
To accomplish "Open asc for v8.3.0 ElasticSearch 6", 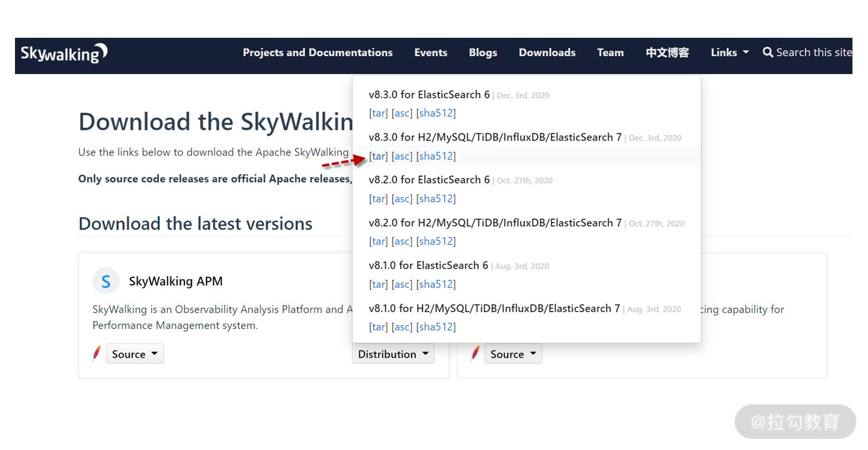I will tap(403, 113).
